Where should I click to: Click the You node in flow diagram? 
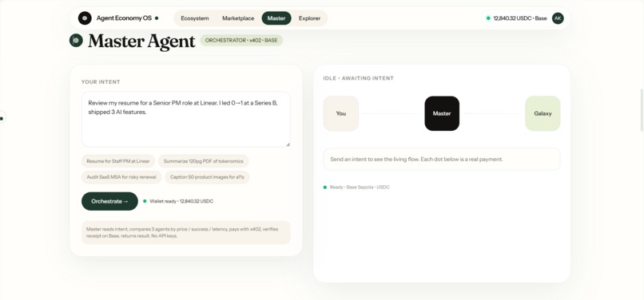point(341,113)
